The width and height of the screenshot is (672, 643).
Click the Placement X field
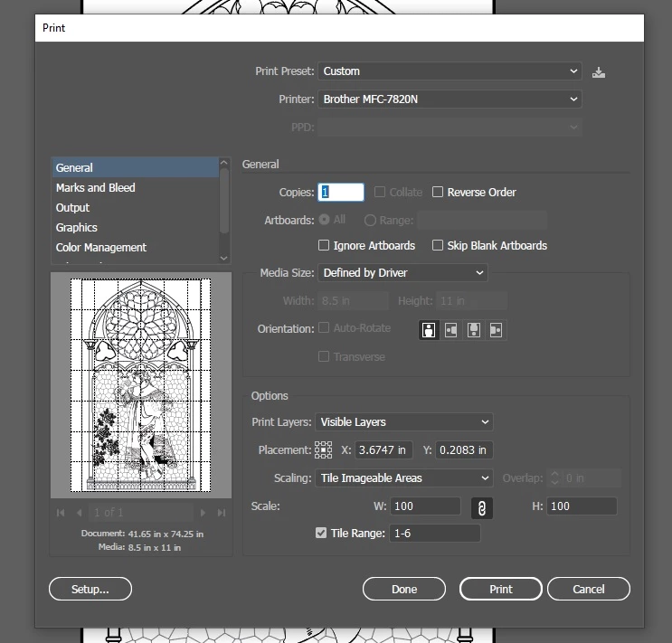(383, 450)
